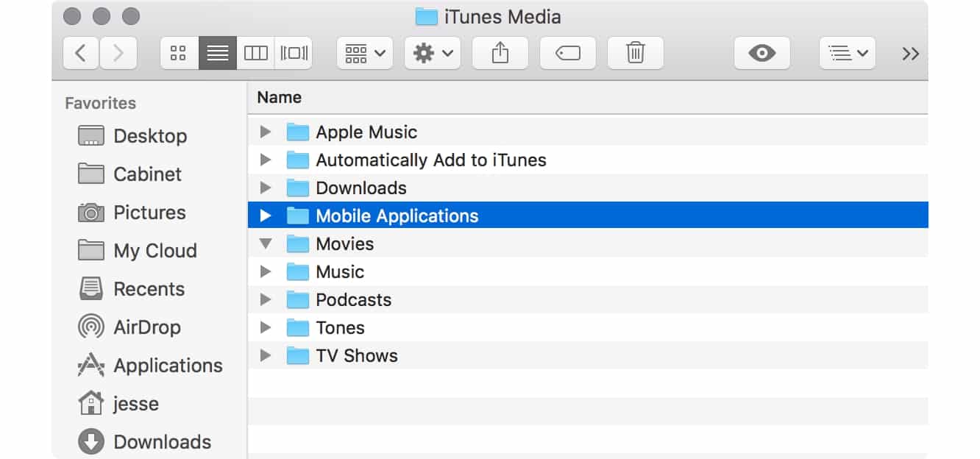
Task: Open AirDrop from Favorites sidebar label
Action: tap(147, 327)
